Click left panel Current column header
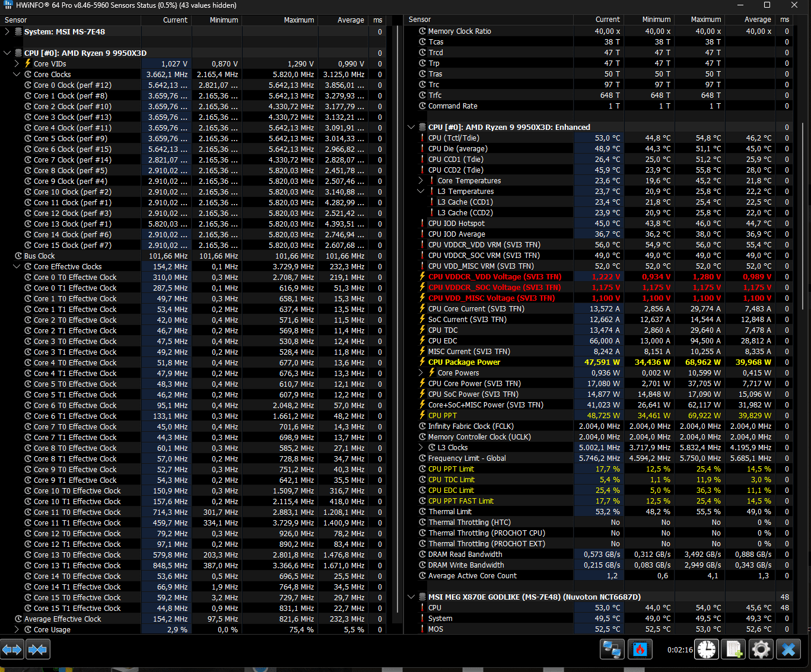The width and height of the screenshot is (811, 672). 166,20
